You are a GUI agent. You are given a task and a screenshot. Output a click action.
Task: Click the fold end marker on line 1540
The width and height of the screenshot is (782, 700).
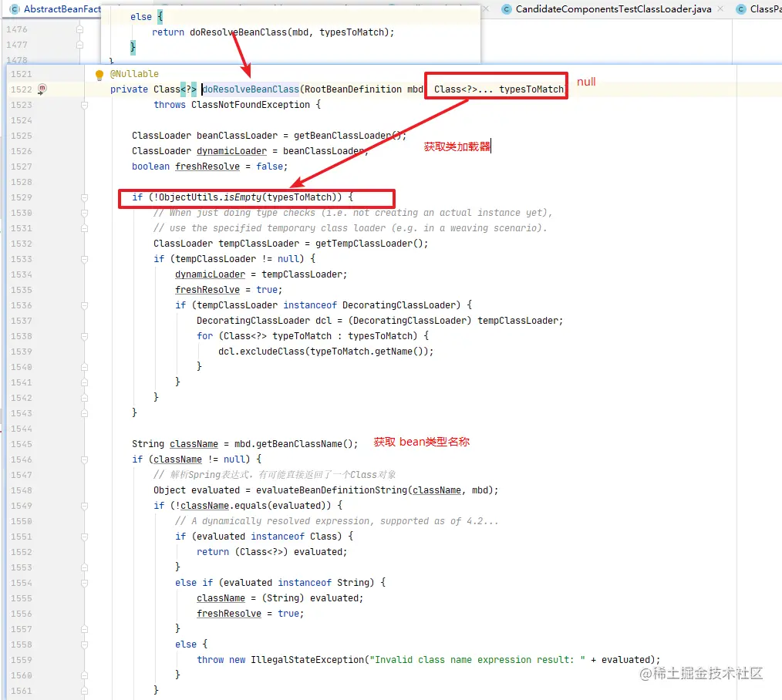(x=84, y=368)
